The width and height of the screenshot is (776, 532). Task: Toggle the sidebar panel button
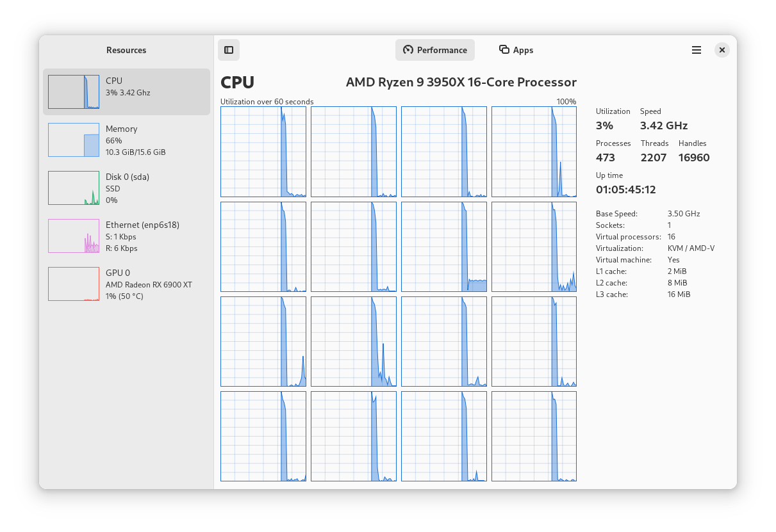click(229, 50)
